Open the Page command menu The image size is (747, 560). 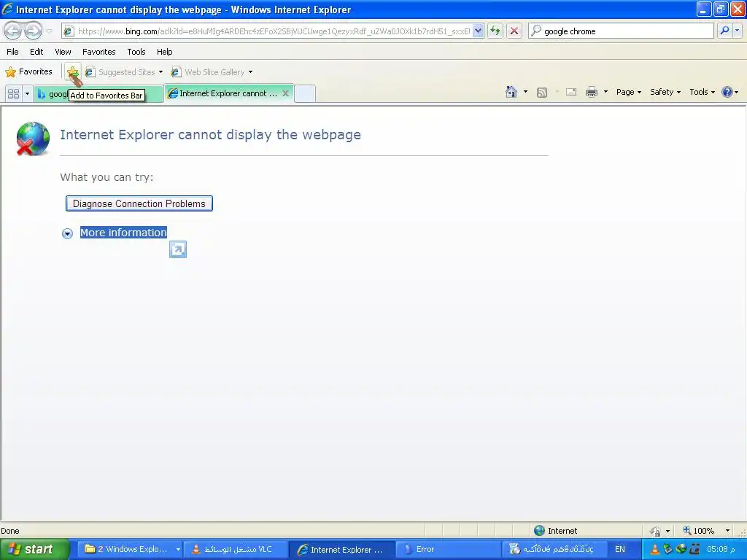629,92
